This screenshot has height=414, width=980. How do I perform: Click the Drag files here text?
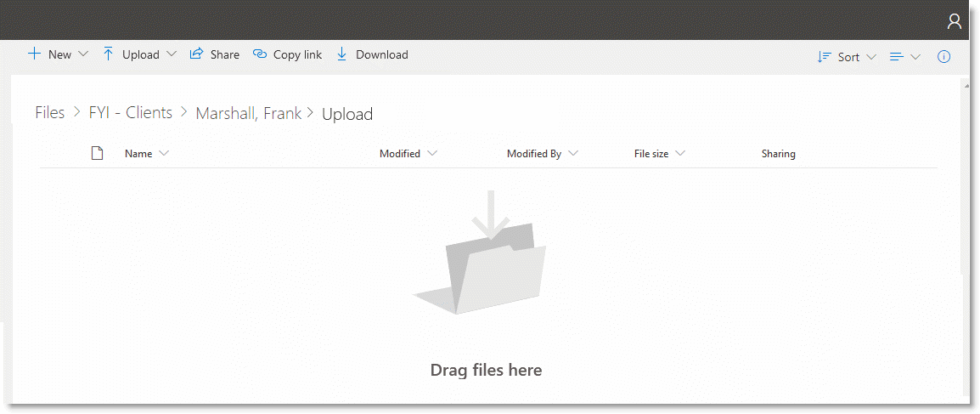[x=487, y=371]
